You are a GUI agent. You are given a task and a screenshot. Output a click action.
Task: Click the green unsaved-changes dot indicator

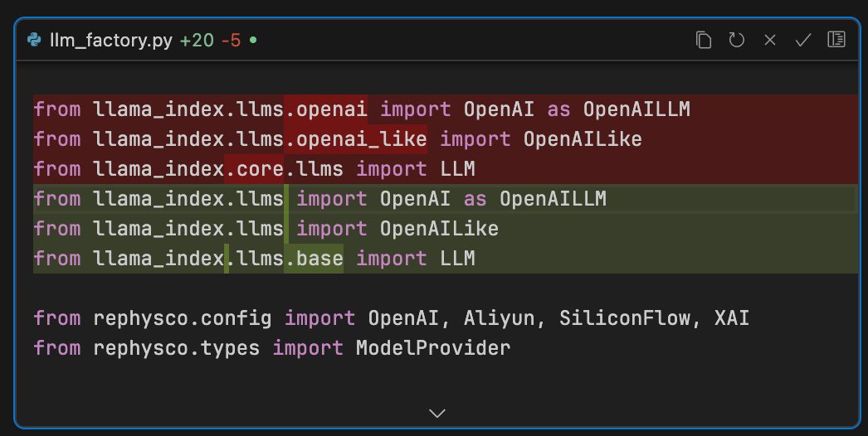[253, 40]
